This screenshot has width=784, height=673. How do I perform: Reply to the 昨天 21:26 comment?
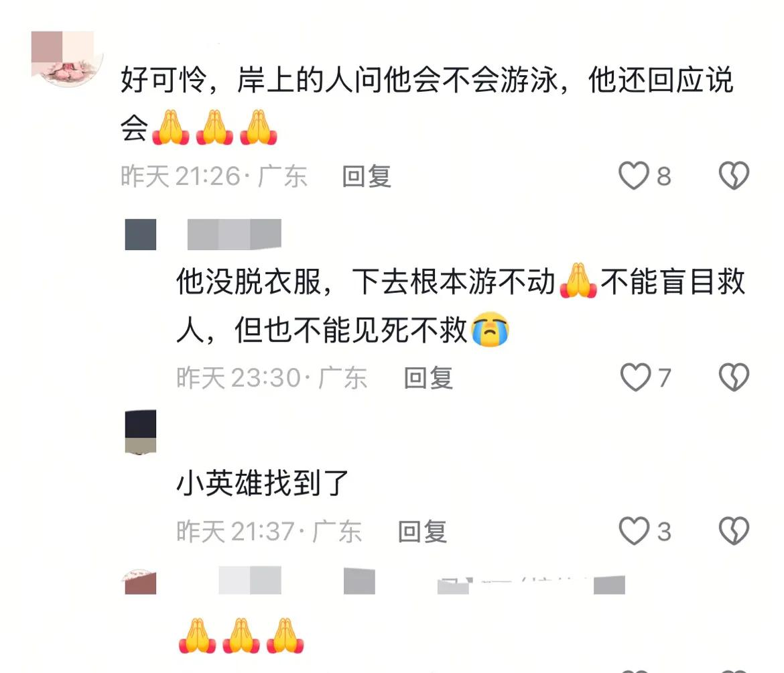point(366,176)
